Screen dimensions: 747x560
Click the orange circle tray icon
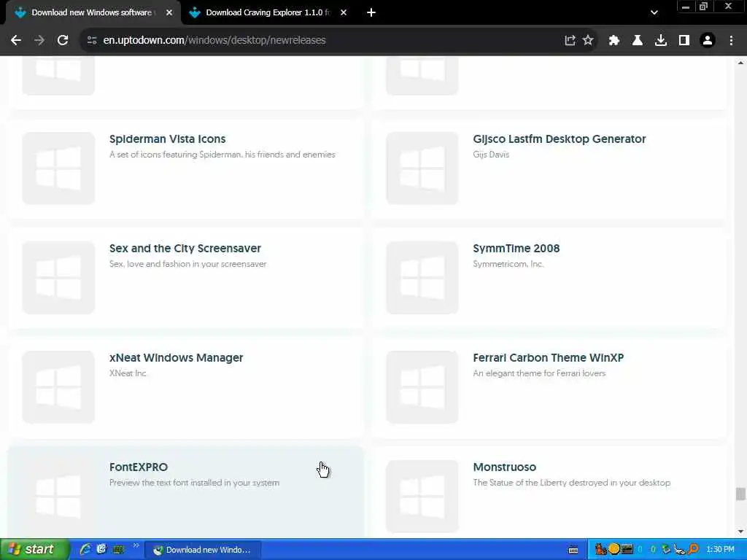614,549
